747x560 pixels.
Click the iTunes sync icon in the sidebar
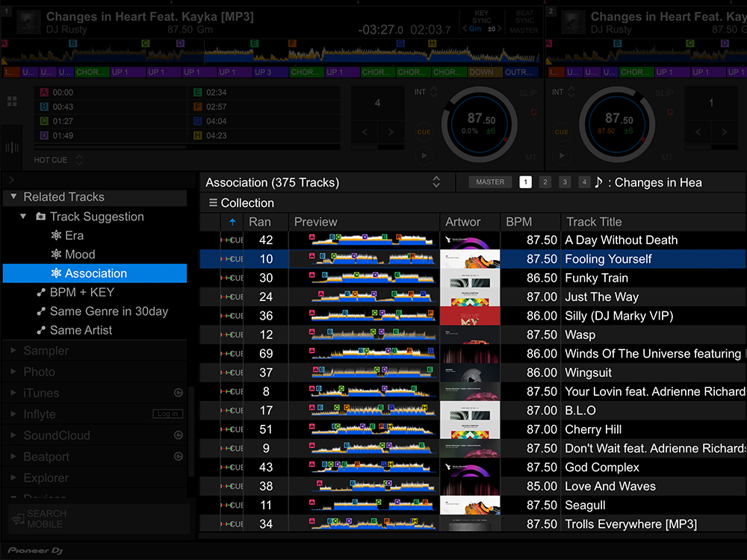coord(179,393)
